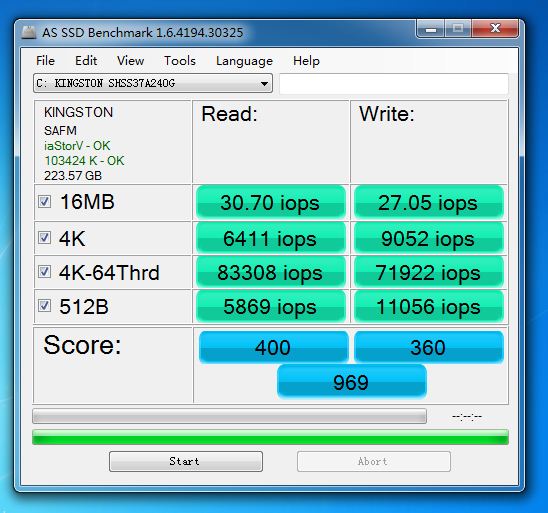Screen dimensions: 548x513
Task: Click the 103424 K - OK alignment status
Action: tap(84, 161)
